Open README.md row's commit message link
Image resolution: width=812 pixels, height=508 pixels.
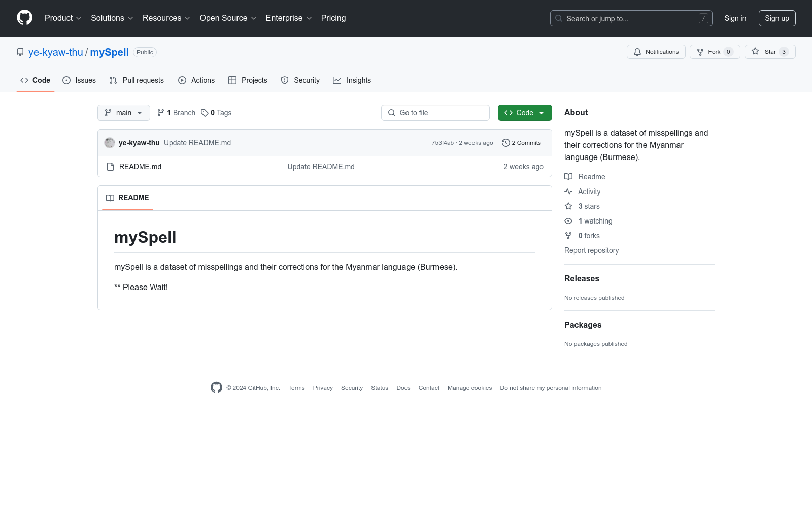pos(321,167)
